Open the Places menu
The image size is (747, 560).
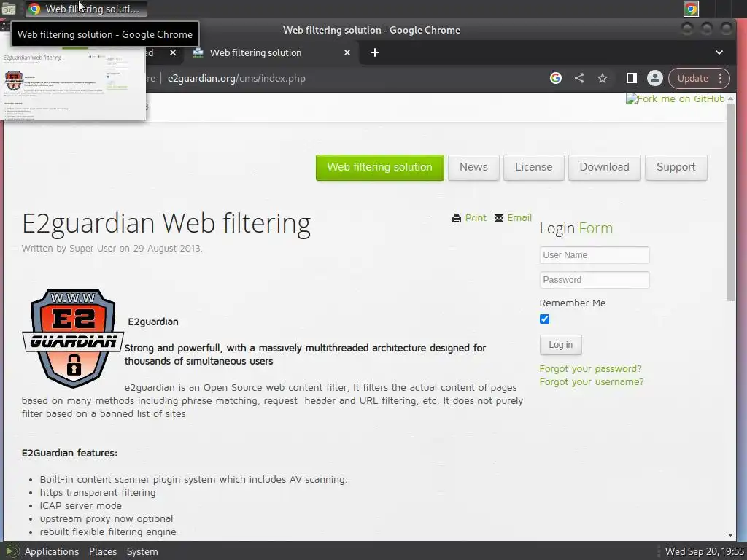point(102,551)
